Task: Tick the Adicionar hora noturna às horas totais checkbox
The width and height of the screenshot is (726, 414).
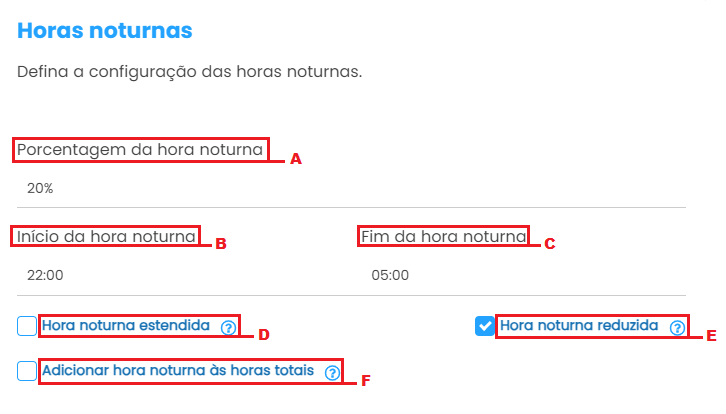Action: 27,371
